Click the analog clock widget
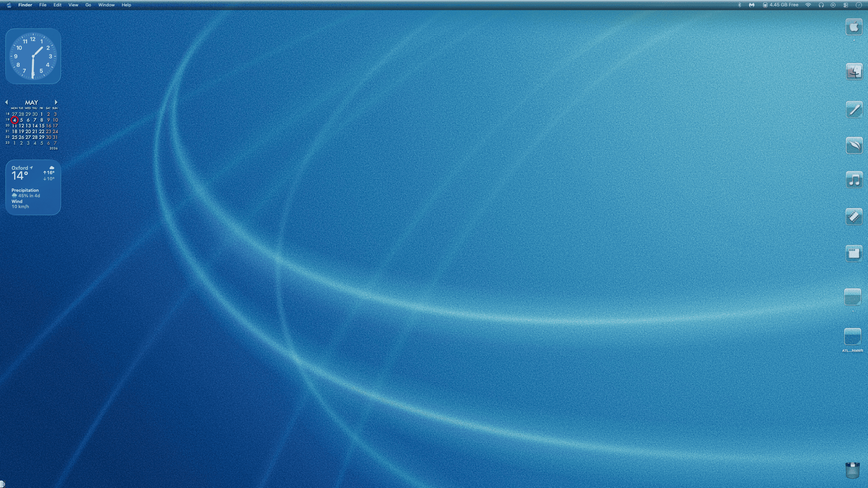 click(33, 56)
